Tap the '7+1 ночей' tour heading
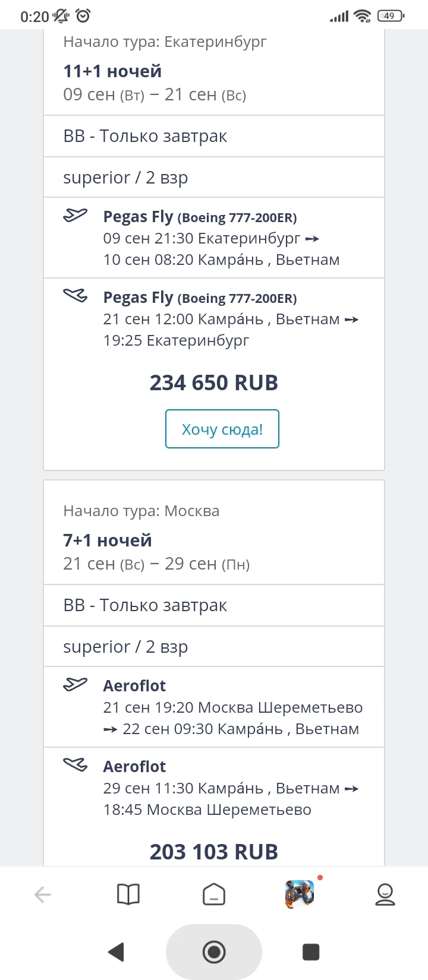The height and width of the screenshot is (980, 428). 108,540
